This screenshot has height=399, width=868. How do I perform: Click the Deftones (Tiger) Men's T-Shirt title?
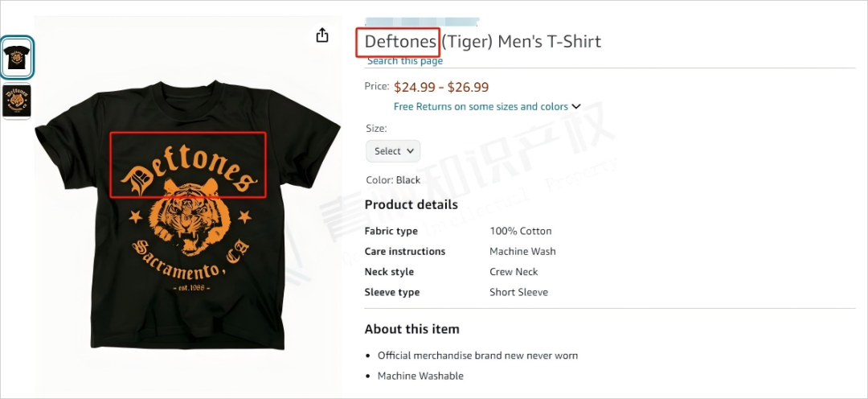(483, 42)
